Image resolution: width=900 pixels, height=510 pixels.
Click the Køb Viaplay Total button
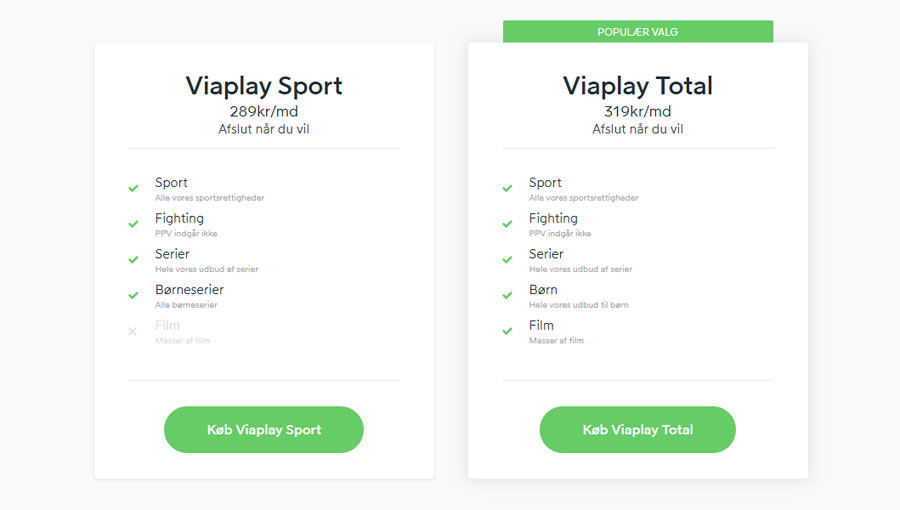coord(637,430)
